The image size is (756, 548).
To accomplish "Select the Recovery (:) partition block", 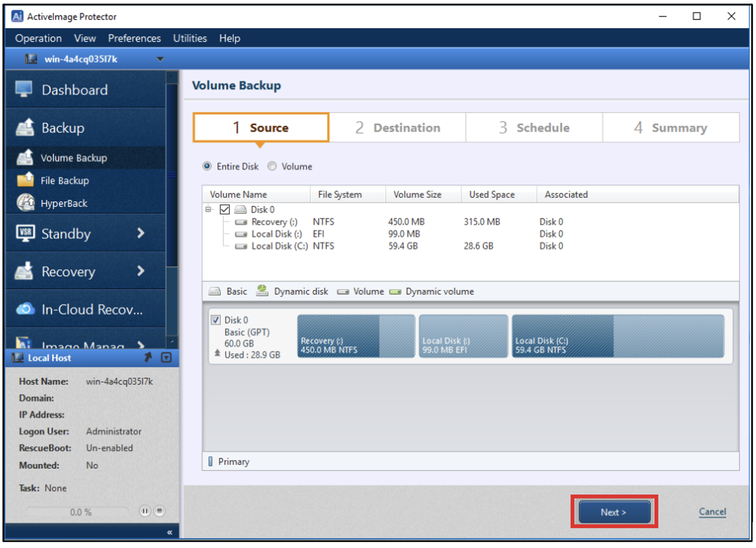I will [x=356, y=336].
